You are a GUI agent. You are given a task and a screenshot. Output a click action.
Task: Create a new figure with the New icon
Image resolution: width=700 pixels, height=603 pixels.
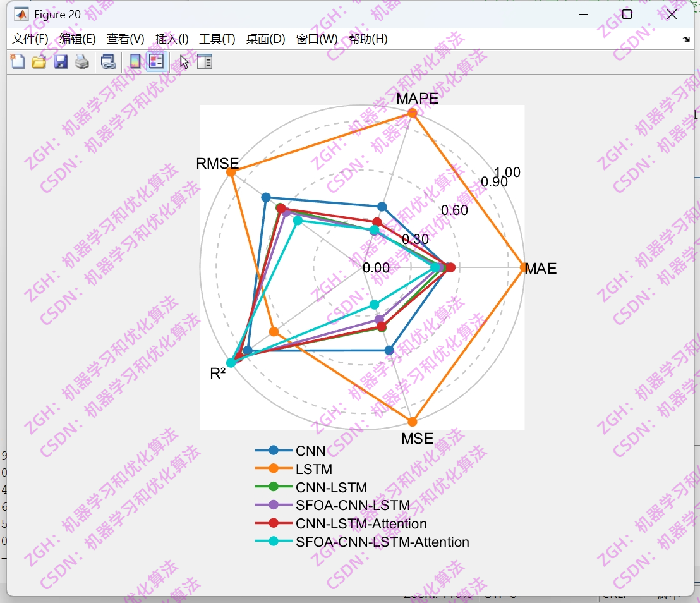17,61
